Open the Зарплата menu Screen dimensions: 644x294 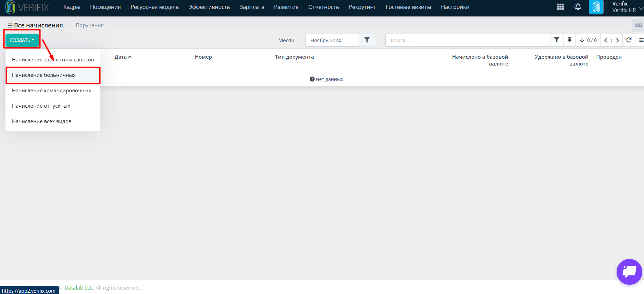click(x=252, y=7)
